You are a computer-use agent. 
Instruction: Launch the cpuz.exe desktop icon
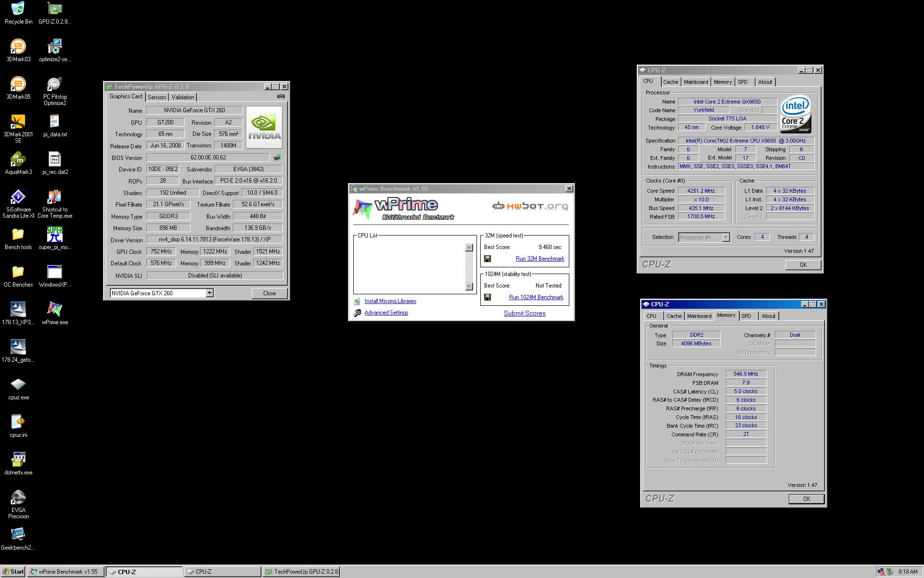click(x=18, y=389)
